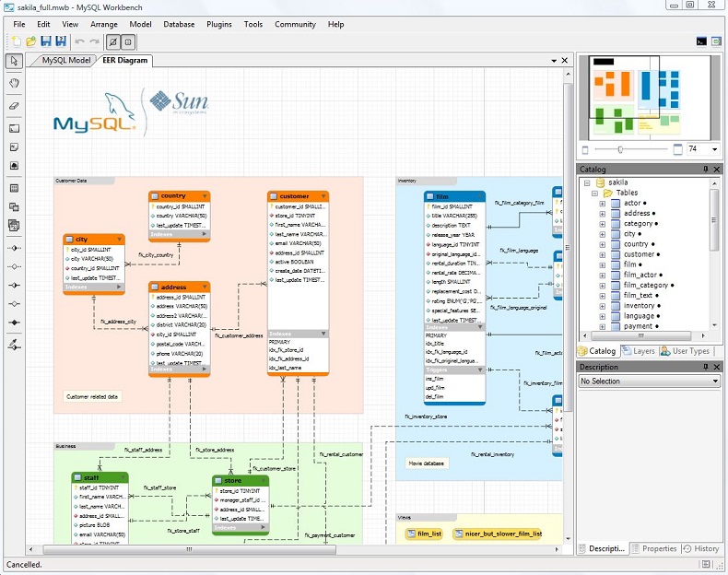This screenshot has width=728, height=575.
Task: Toggle the sidebar panel icon top right
Action: click(717, 41)
